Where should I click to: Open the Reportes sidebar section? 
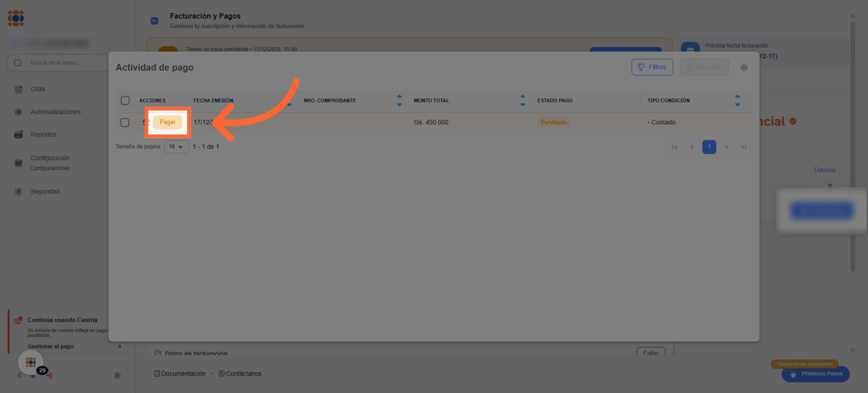pyautogui.click(x=43, y=134)
